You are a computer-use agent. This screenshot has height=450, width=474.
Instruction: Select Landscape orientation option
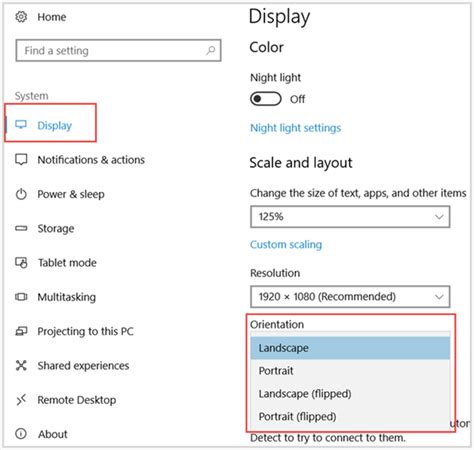coord(350,348)
